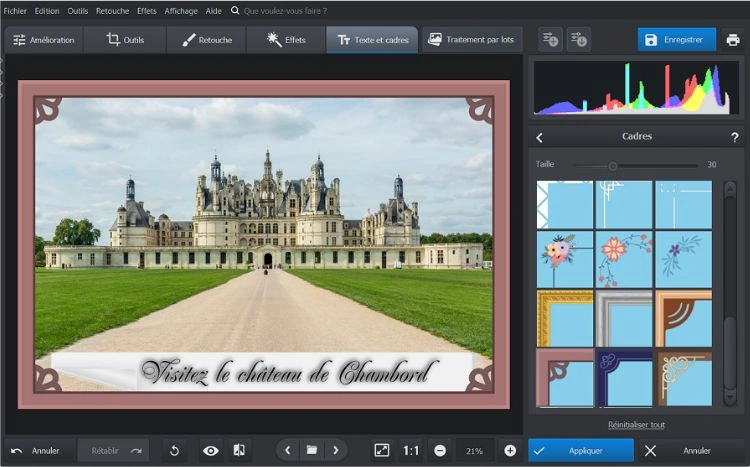Go to the previous photo arrow
Image resolution: width=750 pixels, height=467 pixels.
click(x=287, y=450)
